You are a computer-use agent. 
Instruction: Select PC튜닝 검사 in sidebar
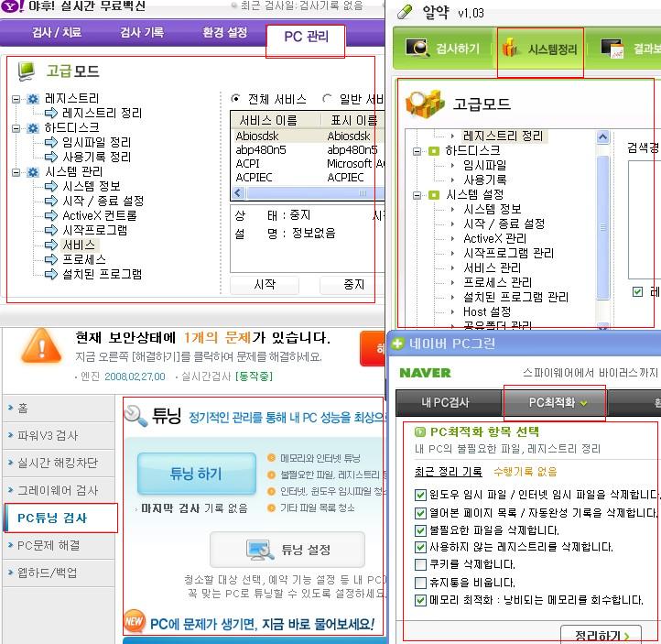click(60, 518)
